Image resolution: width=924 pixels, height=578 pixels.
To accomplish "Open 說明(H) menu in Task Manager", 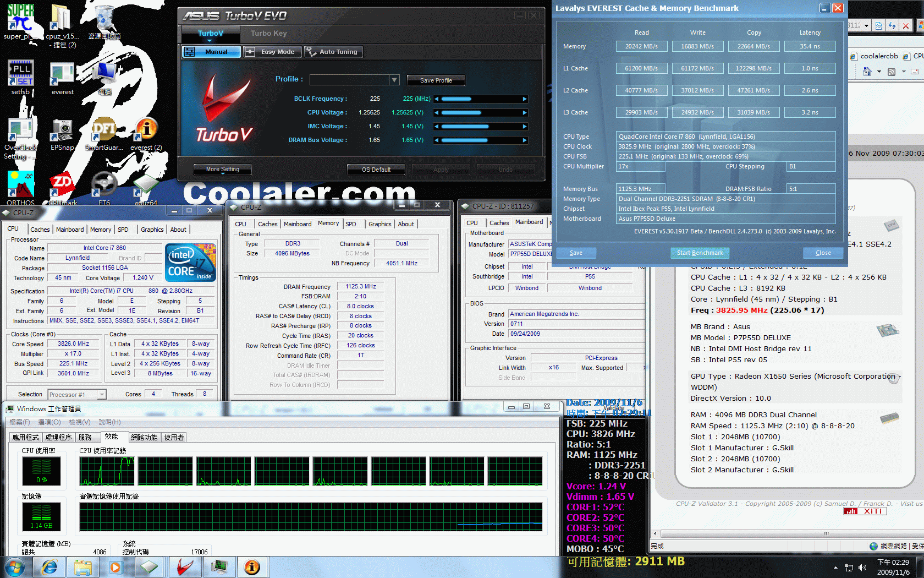I will pyautogui.click(x=109, y=422).
